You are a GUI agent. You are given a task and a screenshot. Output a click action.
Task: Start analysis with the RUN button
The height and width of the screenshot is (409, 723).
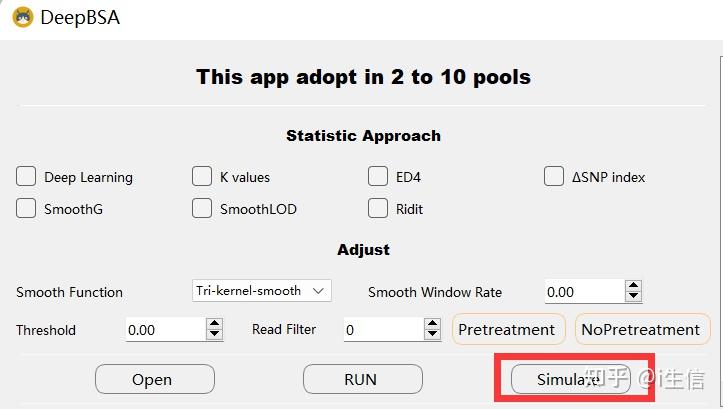362,380
